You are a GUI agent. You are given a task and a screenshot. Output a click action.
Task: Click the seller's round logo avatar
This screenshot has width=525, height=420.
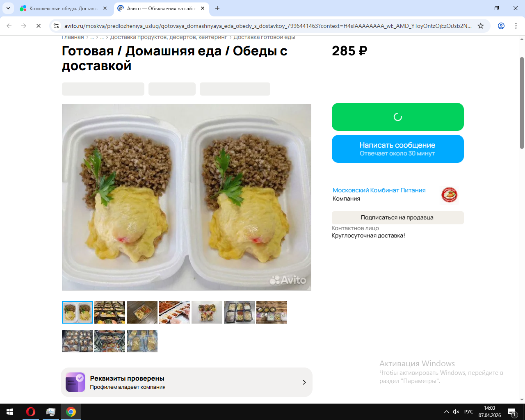click(x=449, y=195)
